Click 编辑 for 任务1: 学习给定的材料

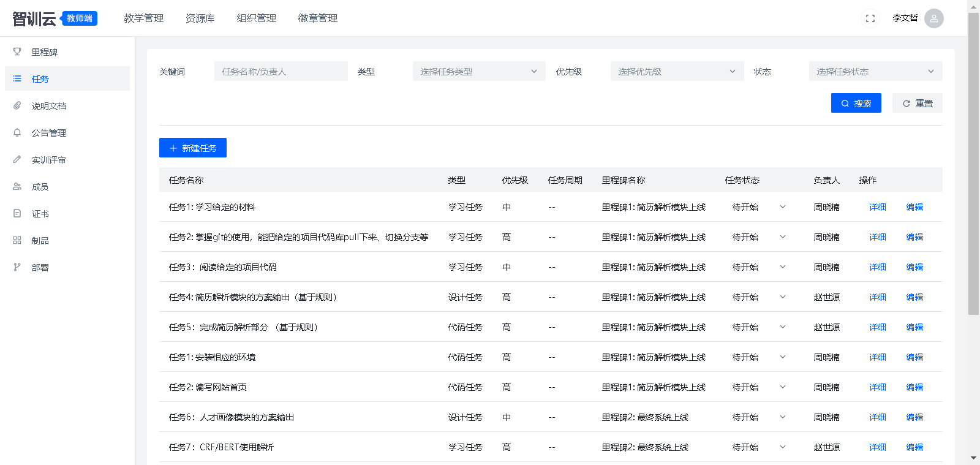914,207
